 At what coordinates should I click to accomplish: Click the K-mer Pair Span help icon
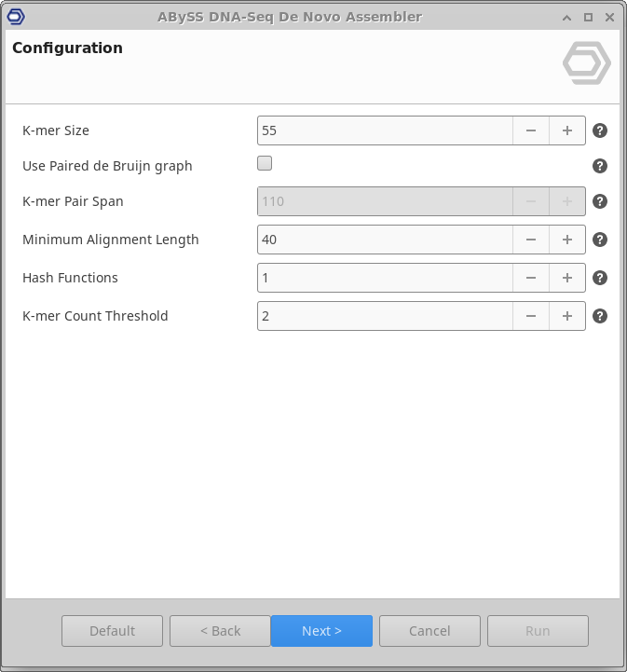600,201
